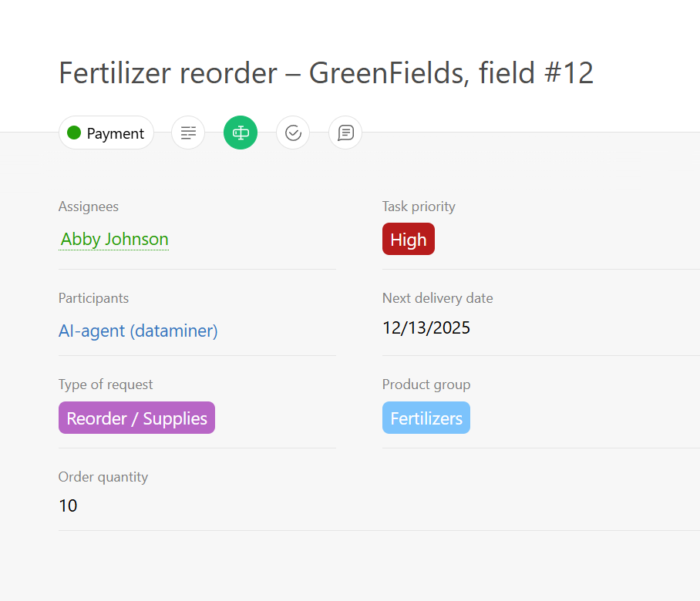Viewport: 700px width, 601px height.
Task: Edit the order quantity value 10
Action: click(68, 505)
